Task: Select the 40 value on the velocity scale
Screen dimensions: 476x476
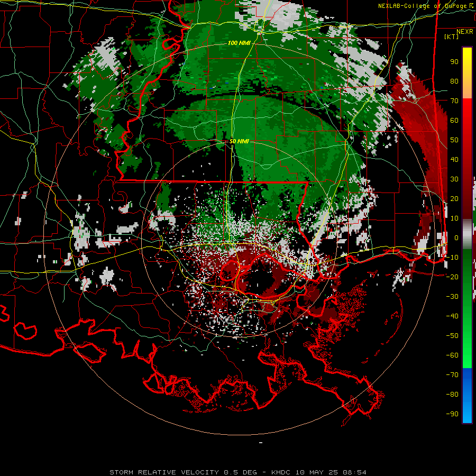Action: point(454,159)
